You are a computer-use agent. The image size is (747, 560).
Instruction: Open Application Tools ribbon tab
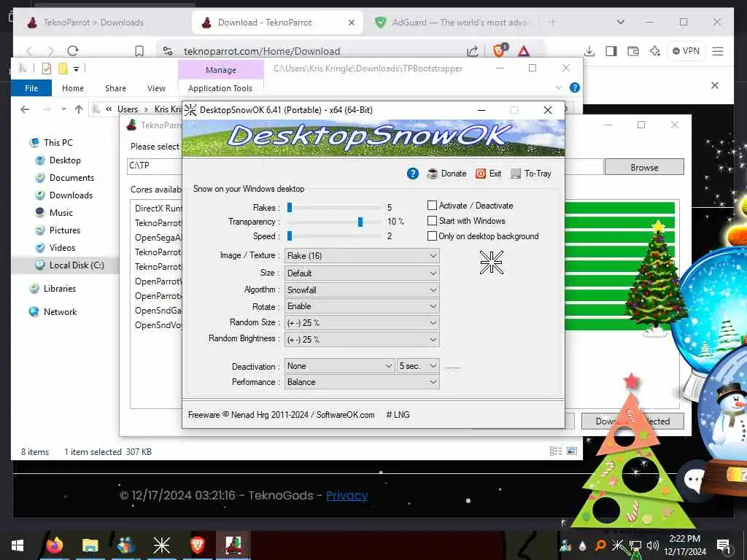[x=220, y=88]
